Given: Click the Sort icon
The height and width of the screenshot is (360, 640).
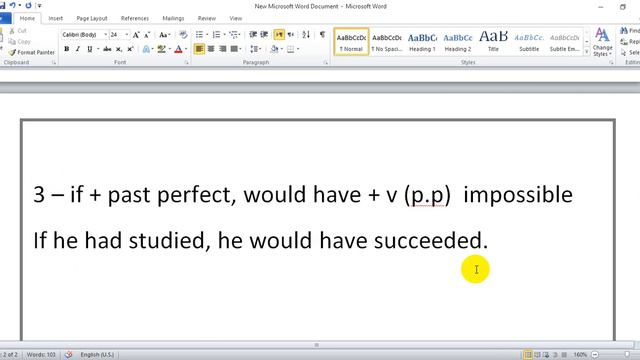Looking at the screenshot, I should [306, 35].
